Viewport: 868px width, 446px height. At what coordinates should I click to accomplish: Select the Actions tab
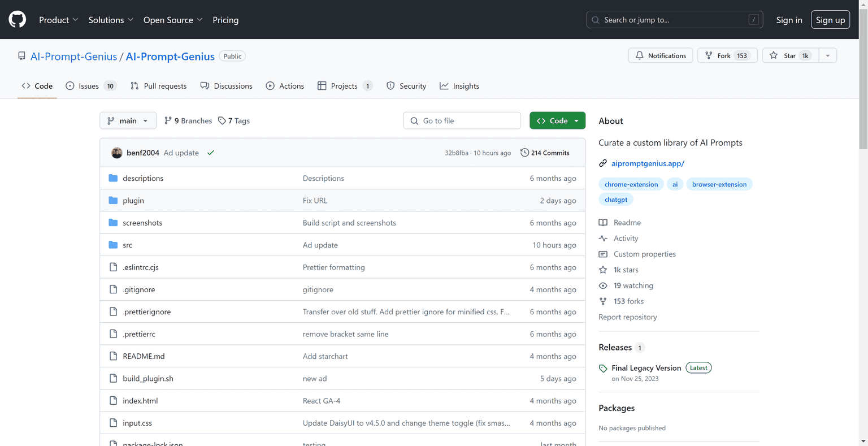[x=285, y=86]
